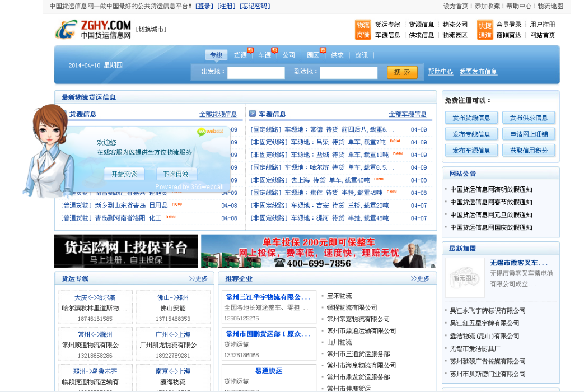584x392 pixels.
Task: Open the 我要发布信息 link
Action: coord(478,72)
